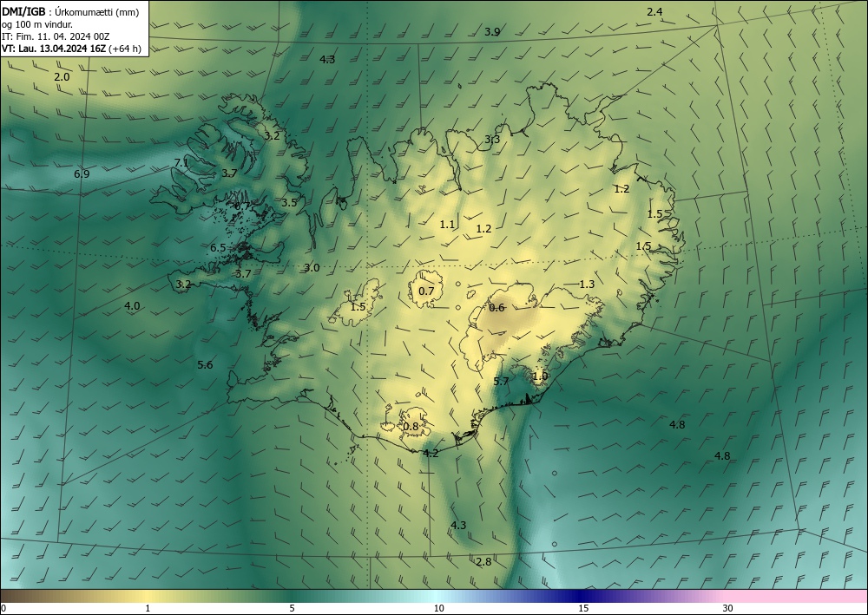Viewport: 868px width, 615px height.
Task: Select the legend tick label '30'
Action: click(728, 609)
